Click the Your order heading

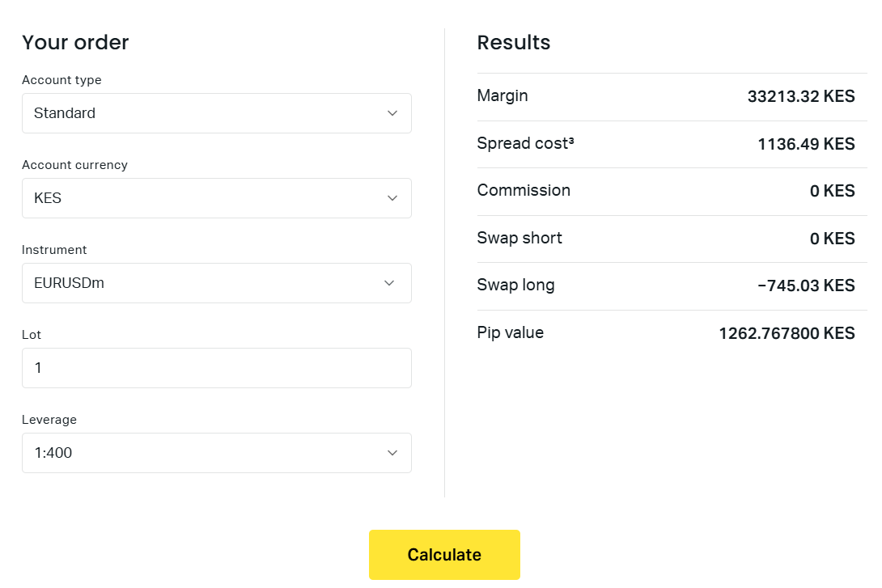coord(75,43)
